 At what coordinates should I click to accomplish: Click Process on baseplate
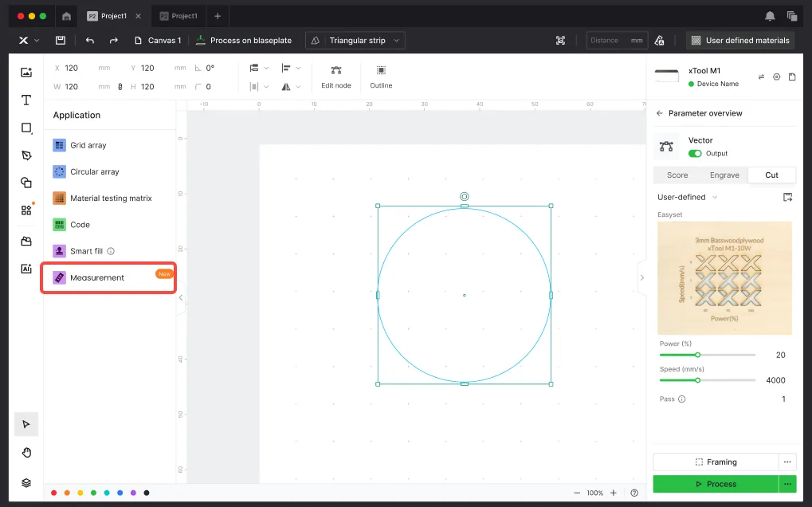click(243, 41)
